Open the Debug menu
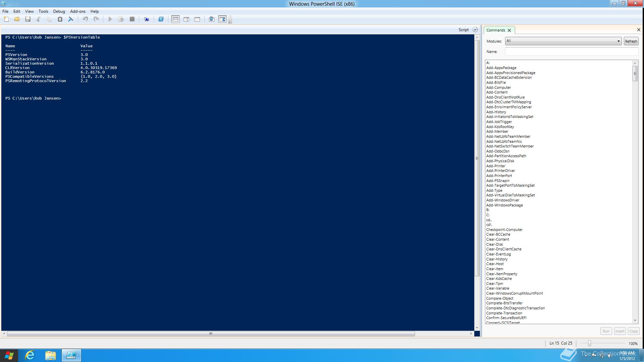Screen dimensions: 644x362 (x=59, y=11)
